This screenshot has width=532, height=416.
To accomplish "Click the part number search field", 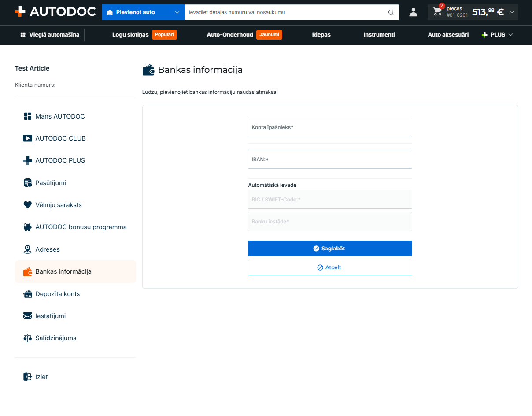I will [286, 12].
